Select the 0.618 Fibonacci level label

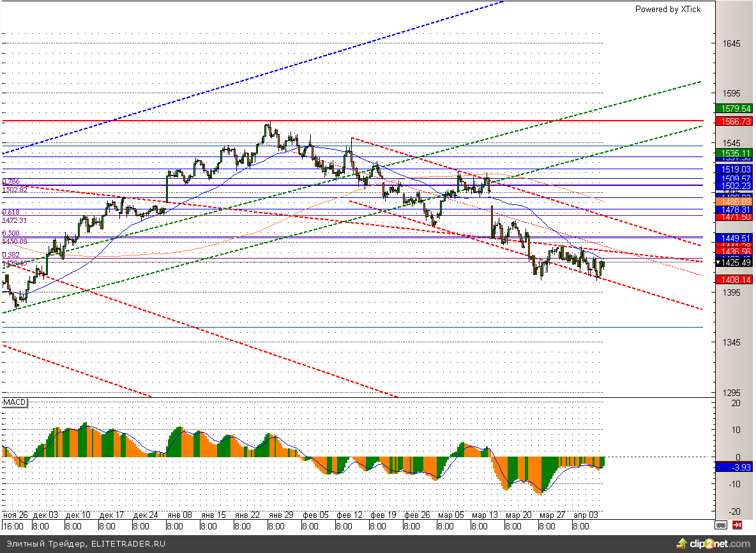[10, 212]
